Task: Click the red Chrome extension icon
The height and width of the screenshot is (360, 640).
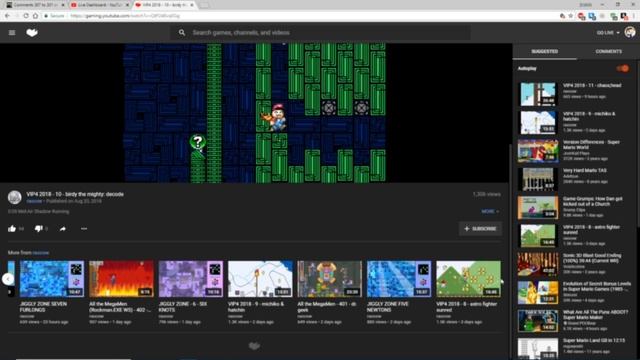Action: click(x=581, y=16)
